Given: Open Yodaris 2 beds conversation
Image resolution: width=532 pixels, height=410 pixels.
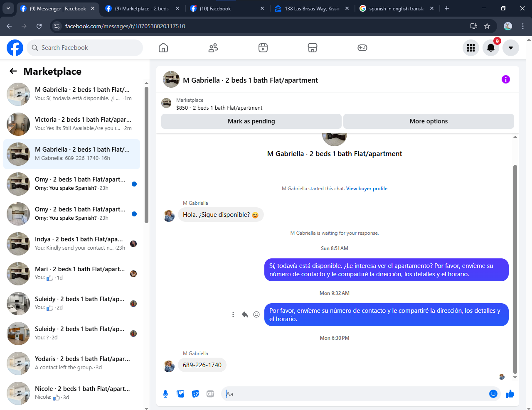Looking at the screenshot, I should click(x=71, y=363).
